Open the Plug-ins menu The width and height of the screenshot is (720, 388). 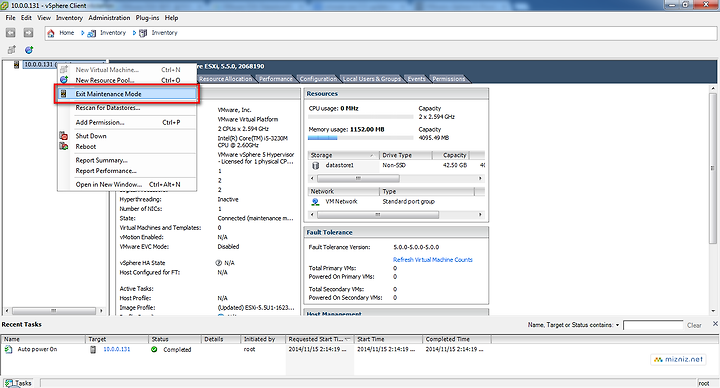tap(147, 18)
